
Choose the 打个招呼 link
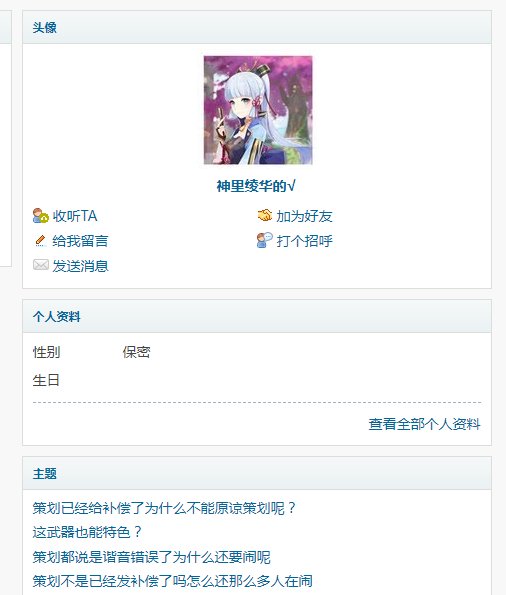click(x=304, y=241)
